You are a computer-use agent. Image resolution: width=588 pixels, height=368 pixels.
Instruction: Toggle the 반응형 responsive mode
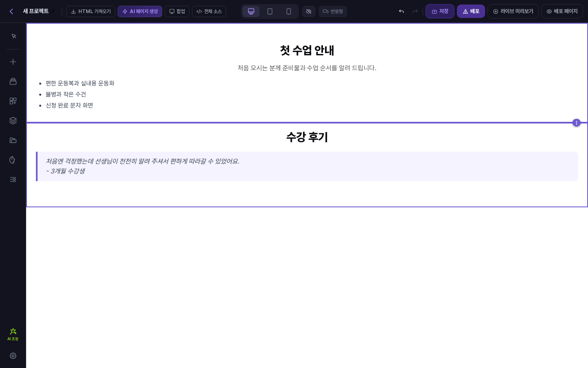(x=333, y=11)
